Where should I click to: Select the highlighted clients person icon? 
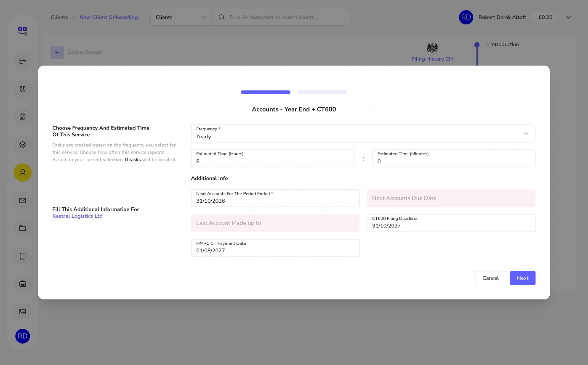23,172
